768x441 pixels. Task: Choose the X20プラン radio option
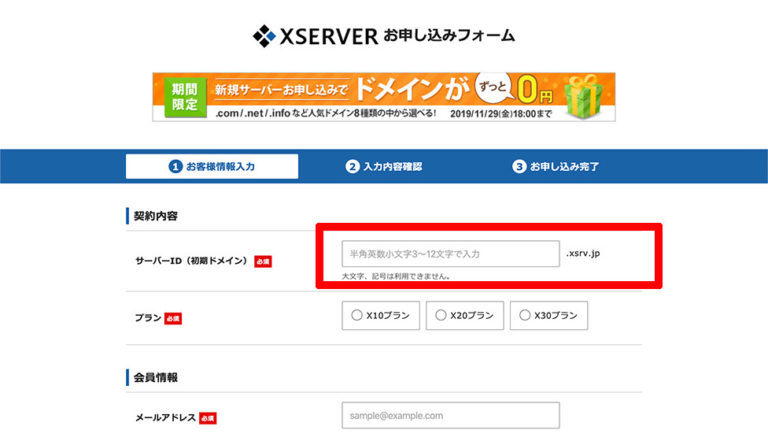[465, 315]
